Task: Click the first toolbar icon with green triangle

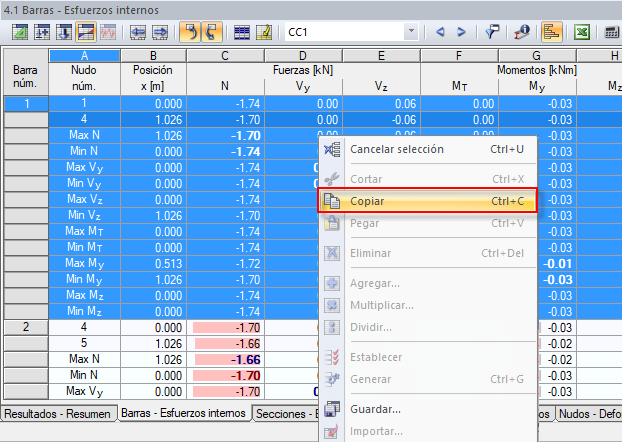Action: [19, 32]
